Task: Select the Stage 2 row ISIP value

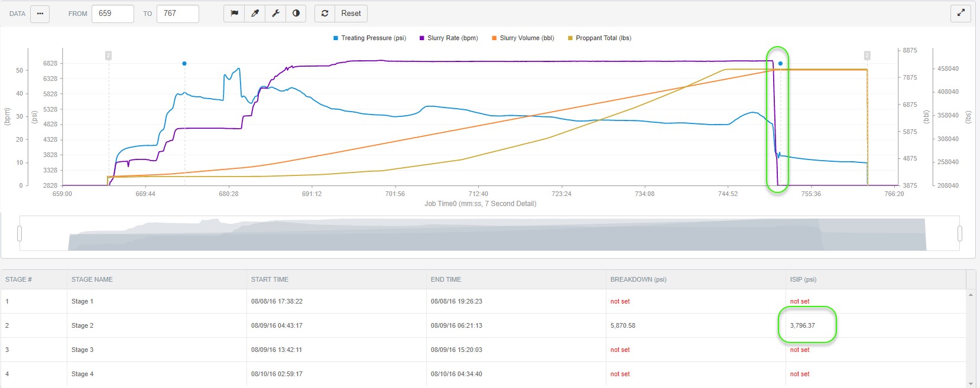Action: pos(803,325)
